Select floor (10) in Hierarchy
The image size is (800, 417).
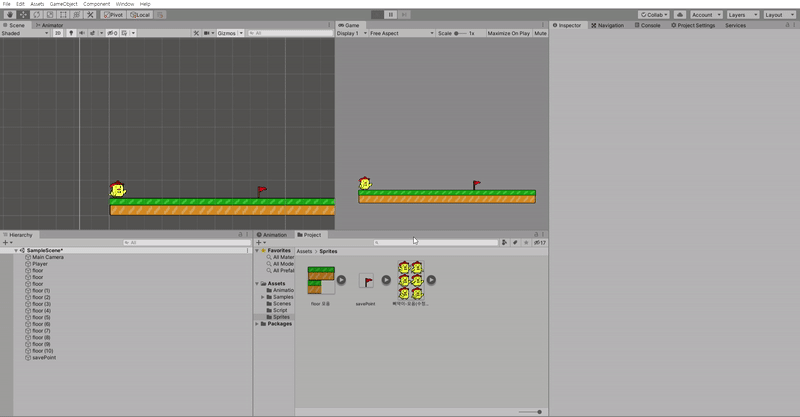tap(39, 351)
